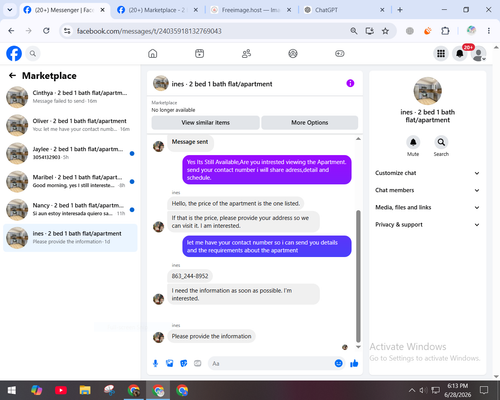Click the chat scrollbar thumb

(x=358, y=276)
